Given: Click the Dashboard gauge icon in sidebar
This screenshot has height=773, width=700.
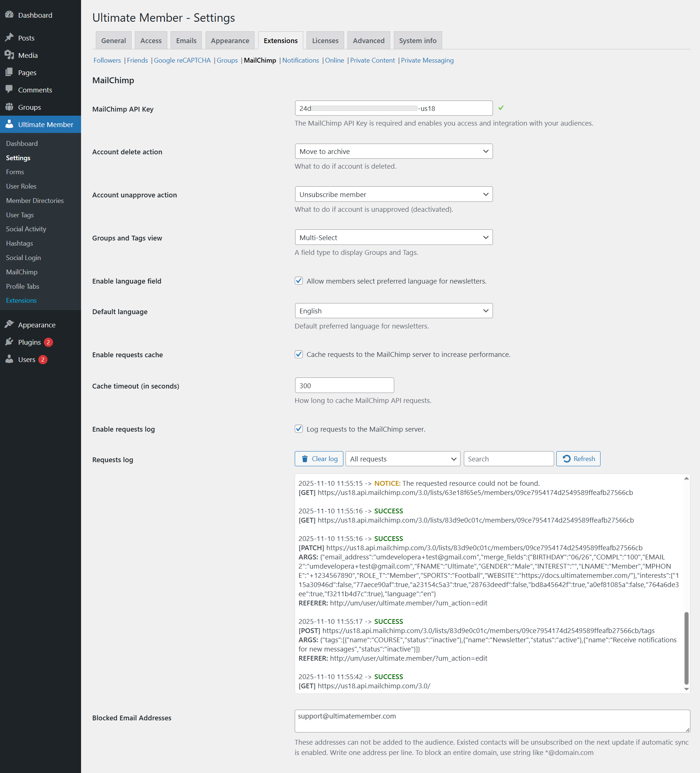Looking at the screenshot, I should (9, 15).
